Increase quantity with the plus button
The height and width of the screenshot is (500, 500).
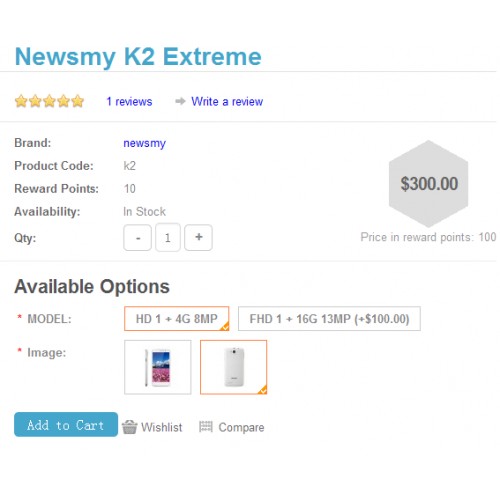pos(199,238)
